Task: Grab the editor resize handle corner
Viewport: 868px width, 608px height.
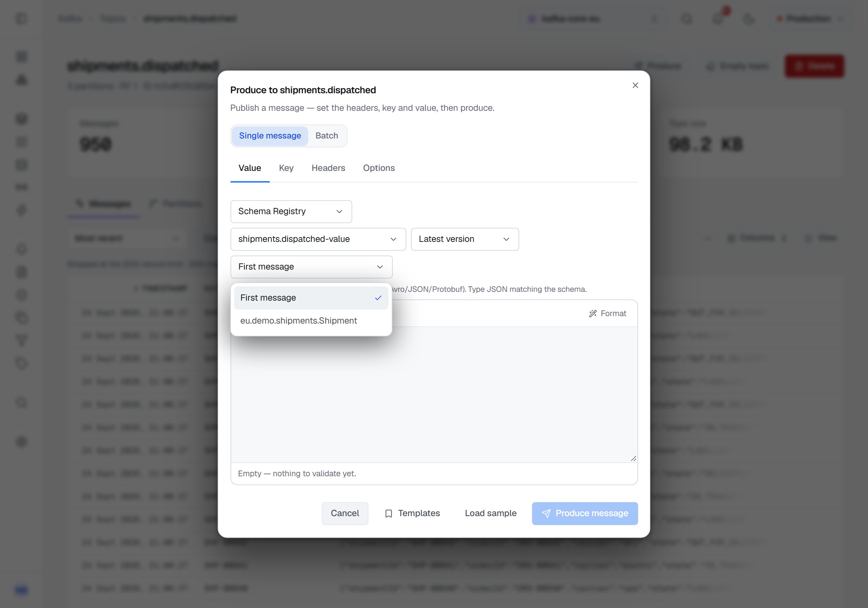Action: coord(634,458)
